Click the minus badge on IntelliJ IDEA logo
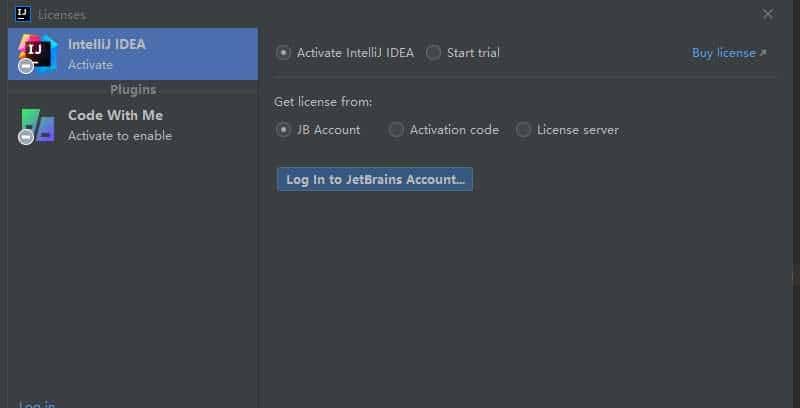The height and width of the screenshot is (408, 800). [26, 67]
